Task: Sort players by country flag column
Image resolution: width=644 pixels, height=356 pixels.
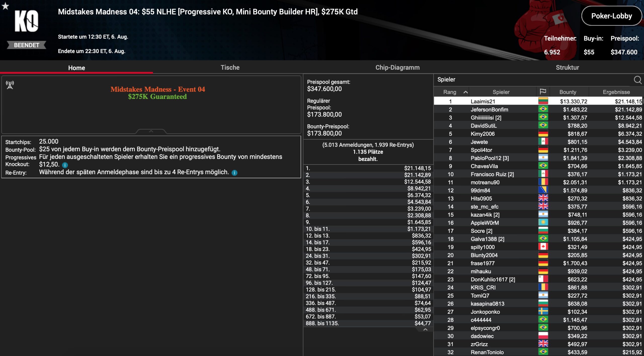Action: tap(543, 92)
